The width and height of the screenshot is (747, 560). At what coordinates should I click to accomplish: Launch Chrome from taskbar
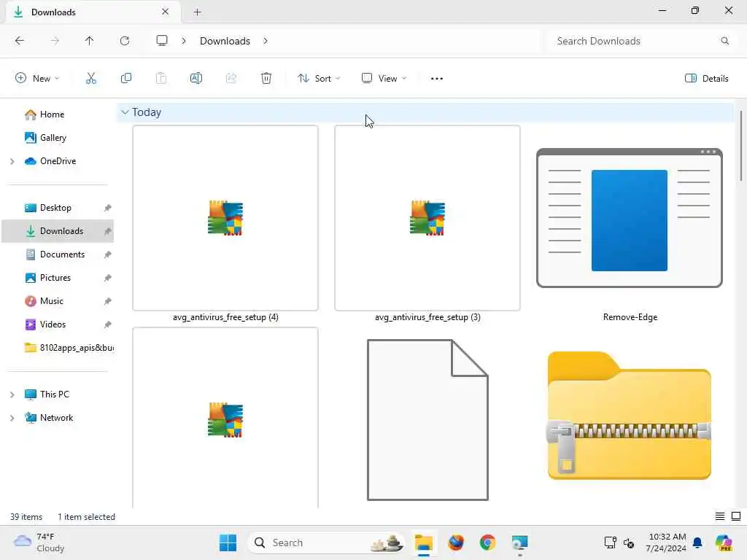point(487,542)
